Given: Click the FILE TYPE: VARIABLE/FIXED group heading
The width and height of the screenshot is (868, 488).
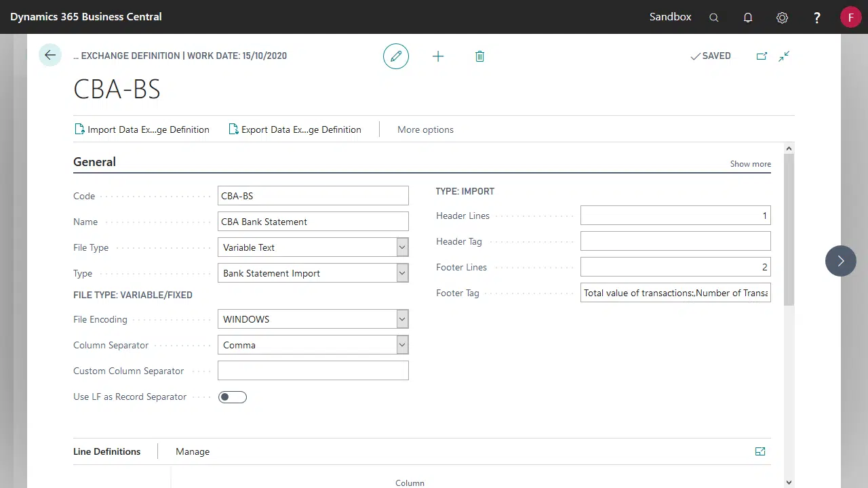Looking at the screenshot, I should (133, 296).
